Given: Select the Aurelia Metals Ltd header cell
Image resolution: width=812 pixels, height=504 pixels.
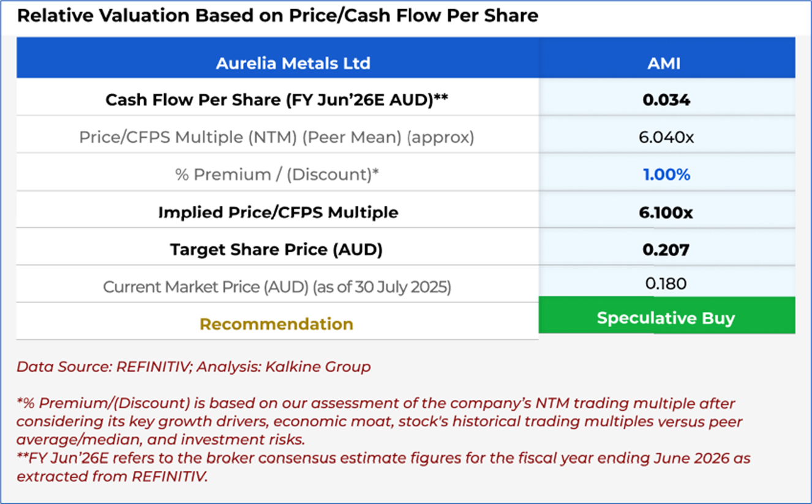Looking at the screenshot, I should (293, 63).
